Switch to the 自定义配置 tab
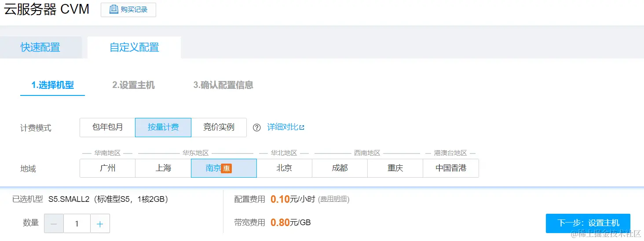Screen dimensions: 644x241 (x=134, y=47)
